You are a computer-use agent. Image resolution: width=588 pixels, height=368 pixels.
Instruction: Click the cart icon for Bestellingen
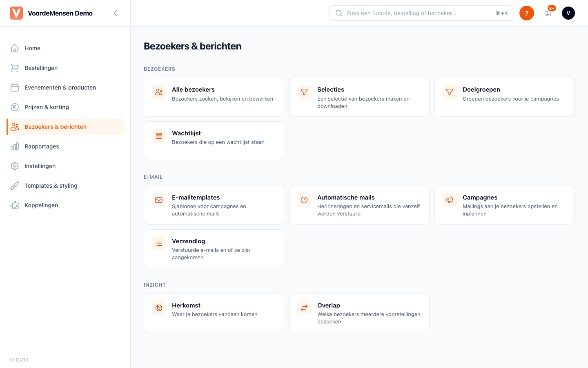(x=15, y=68)
